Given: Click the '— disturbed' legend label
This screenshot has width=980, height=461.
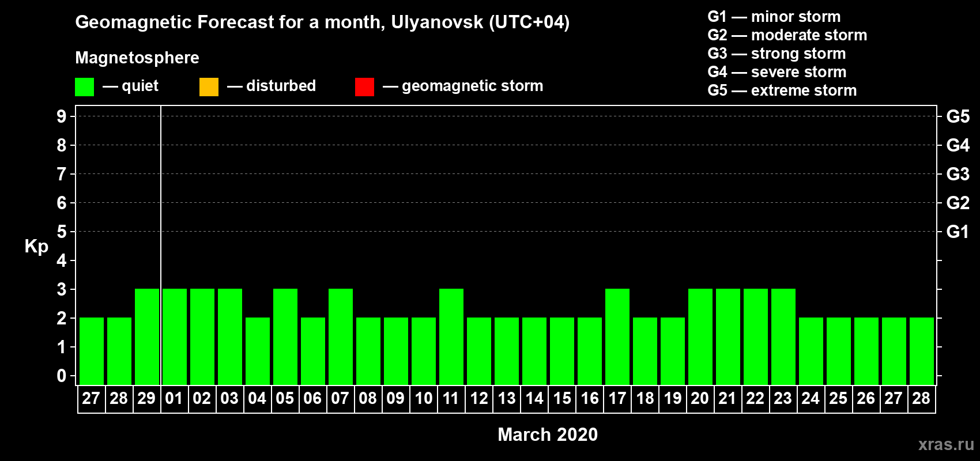Looking at the screenshot, I should 272,86.
